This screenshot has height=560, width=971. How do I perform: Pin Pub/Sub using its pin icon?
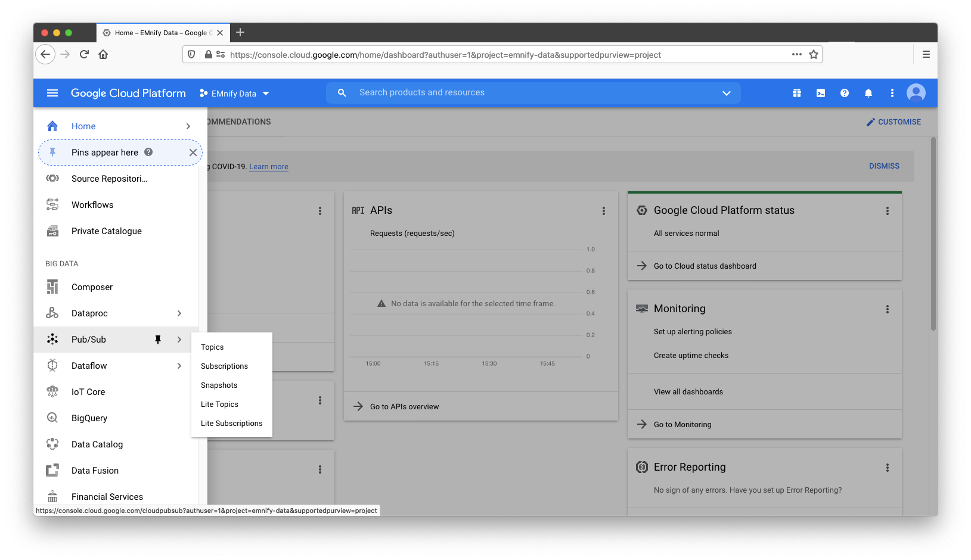(158, 339)
